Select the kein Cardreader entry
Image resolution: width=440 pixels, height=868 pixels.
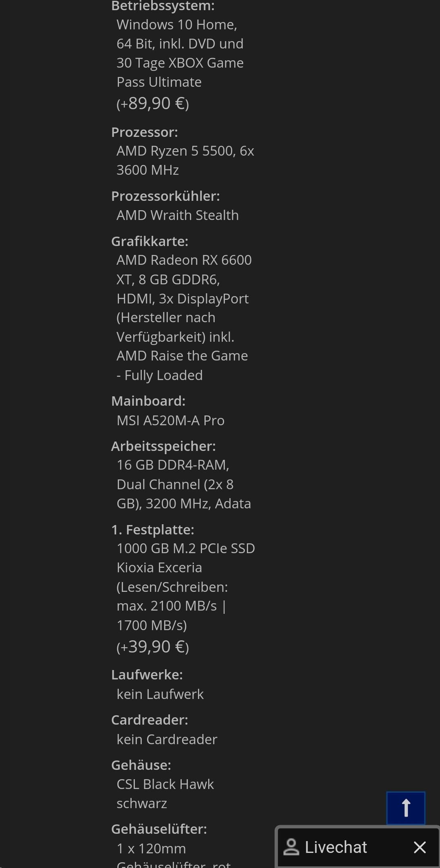(x=167, y=739)
